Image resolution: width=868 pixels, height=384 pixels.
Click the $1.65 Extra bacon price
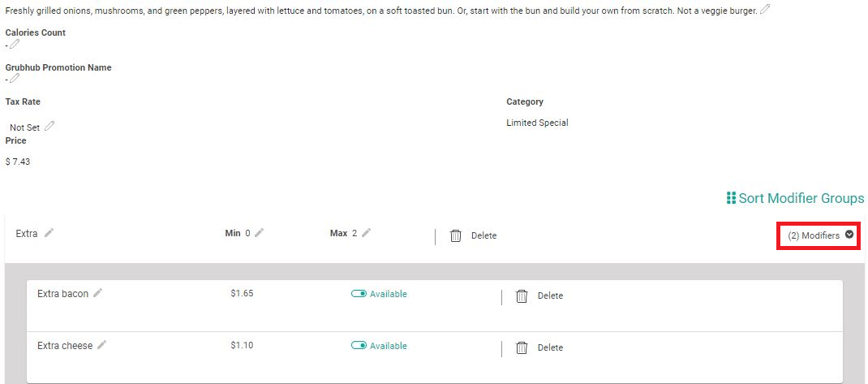(242, 293)
